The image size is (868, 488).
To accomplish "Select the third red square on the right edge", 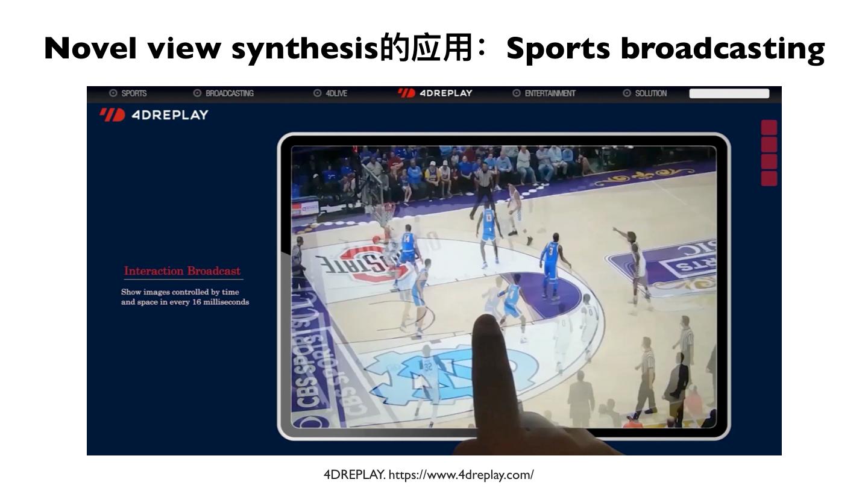I will pyautogui.click(x=769, y=161).
